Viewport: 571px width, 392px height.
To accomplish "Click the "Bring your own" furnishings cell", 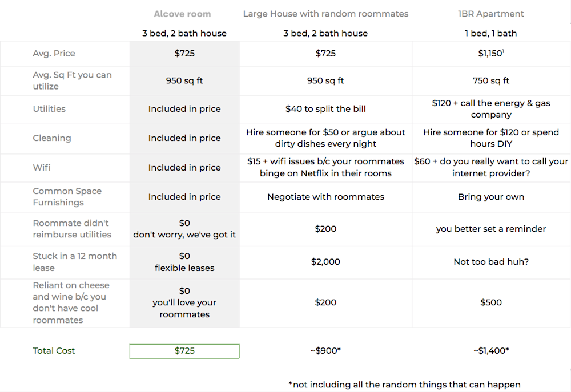I will click(491, 197).
